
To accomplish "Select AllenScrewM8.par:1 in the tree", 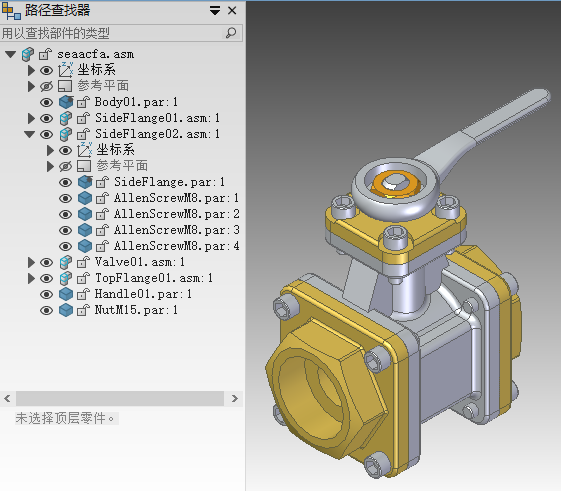I will (176, 198).
